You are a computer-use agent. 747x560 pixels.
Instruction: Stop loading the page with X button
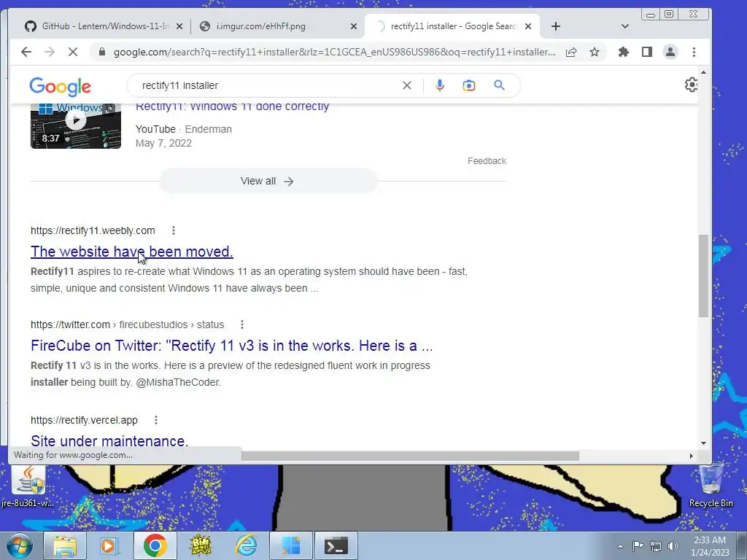[x=72, y=52]
